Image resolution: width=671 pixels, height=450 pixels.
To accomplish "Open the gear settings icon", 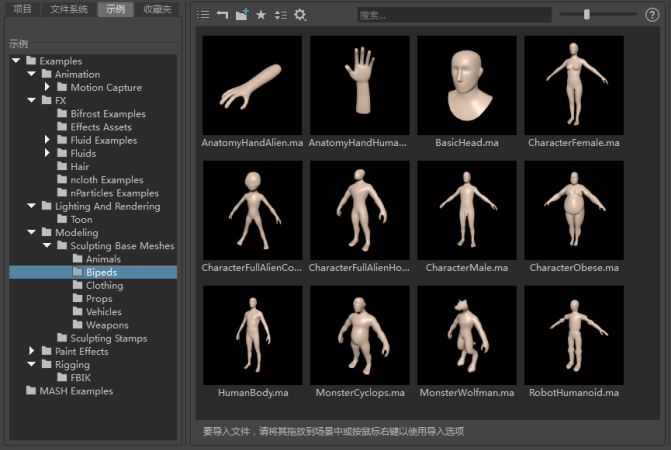I will click(300, 15).
